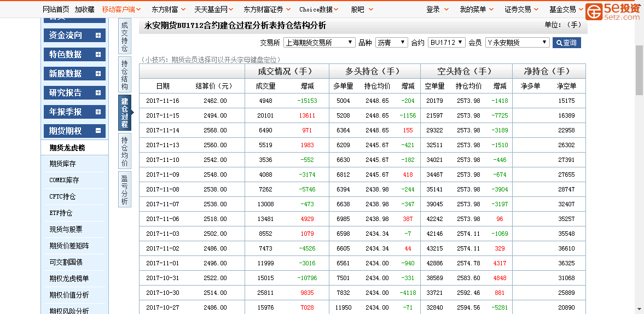644x314 pixels.
Task: Click the 5e投资 logo
Action: 613,11
